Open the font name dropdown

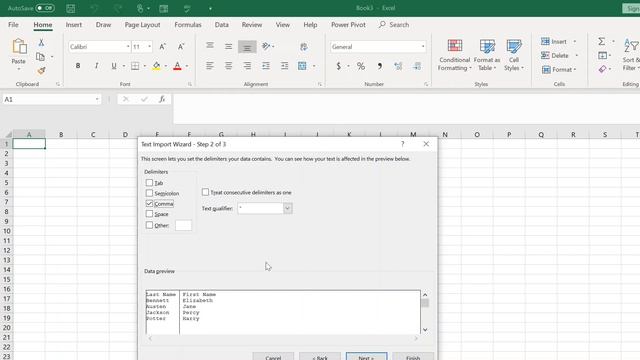pyautogui.click(x=128, y=47)
